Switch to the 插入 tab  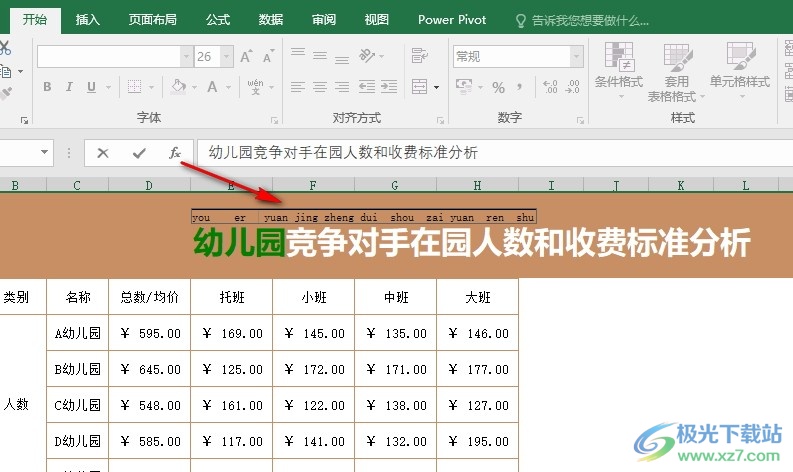(x=87, y=20)
